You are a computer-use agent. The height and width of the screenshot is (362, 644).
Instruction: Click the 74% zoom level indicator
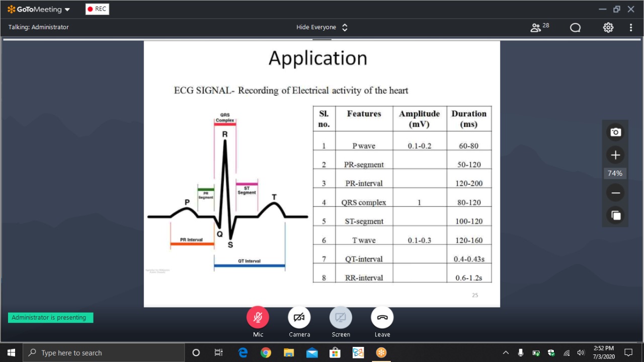pos(615,174)
